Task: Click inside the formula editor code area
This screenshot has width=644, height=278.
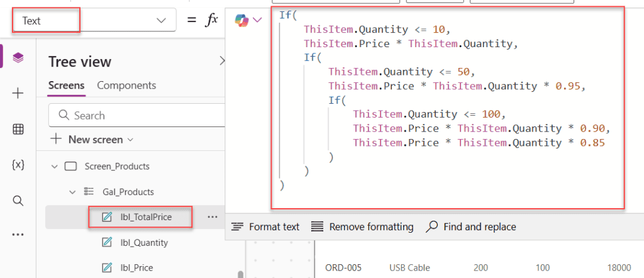Action: [x=448, y=108]
